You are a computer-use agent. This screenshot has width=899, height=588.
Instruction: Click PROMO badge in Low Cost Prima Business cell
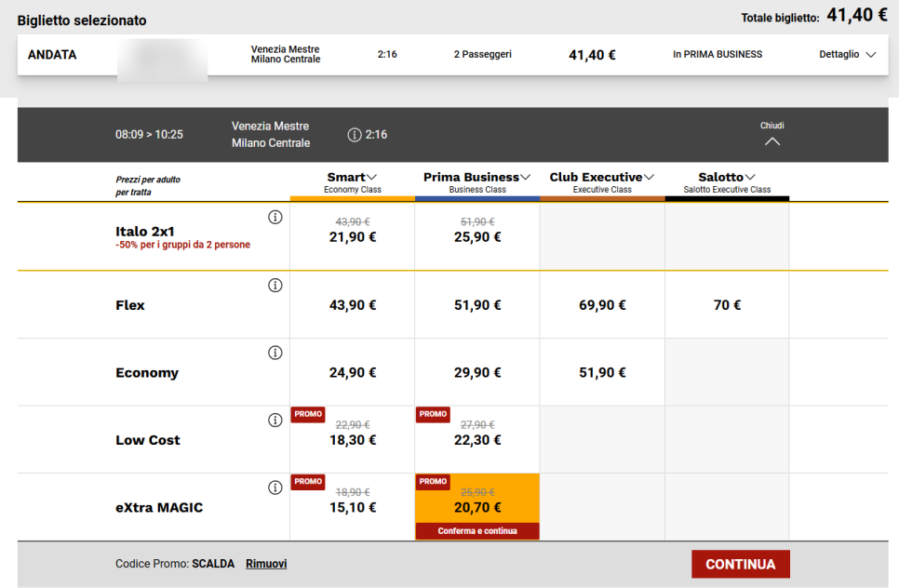click(433, 414)
